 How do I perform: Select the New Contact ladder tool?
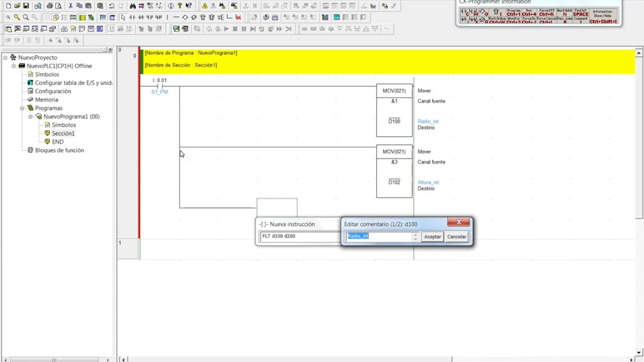(x=132, y=17)
